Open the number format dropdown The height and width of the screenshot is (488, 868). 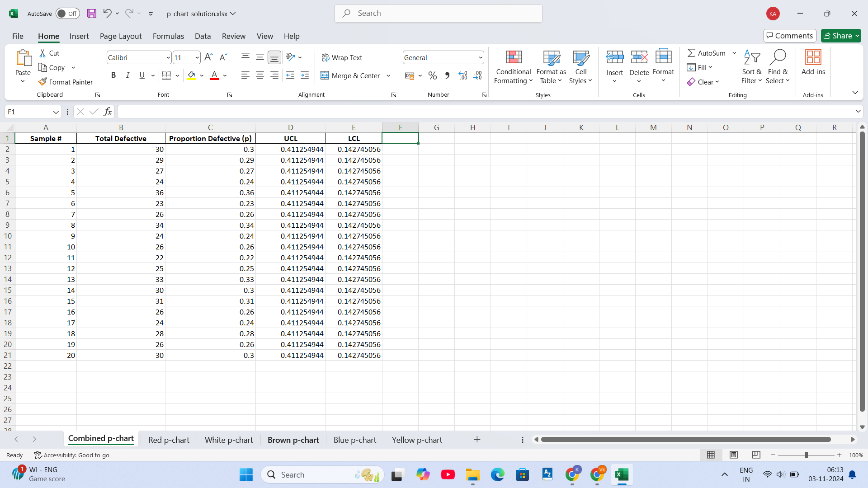480,57
